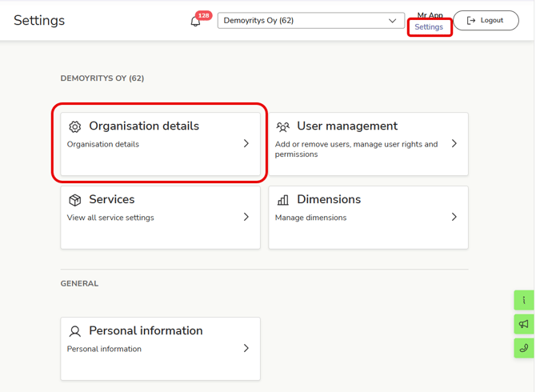Click the 'Mr App' user name
This screenshot has width=536, height=392.
click(x=430, y=15)
